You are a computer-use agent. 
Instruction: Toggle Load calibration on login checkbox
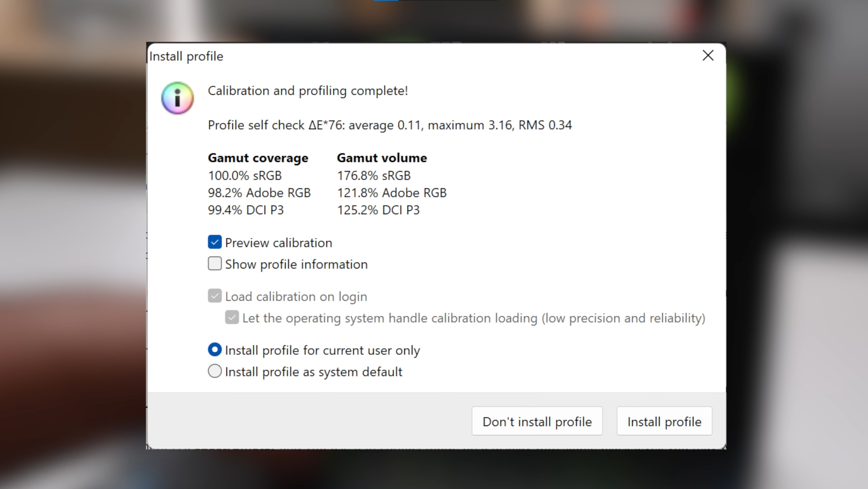[215, 296]
